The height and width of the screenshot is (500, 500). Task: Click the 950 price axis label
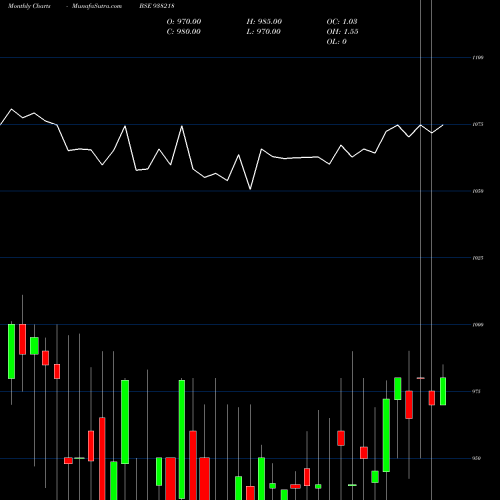[x=476, y=458]
